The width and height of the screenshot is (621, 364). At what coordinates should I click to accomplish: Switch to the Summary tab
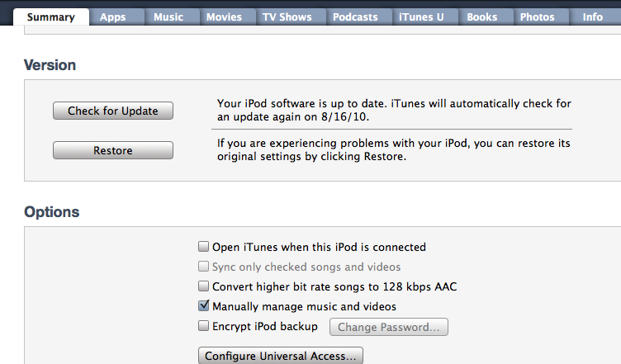point(51,17)
